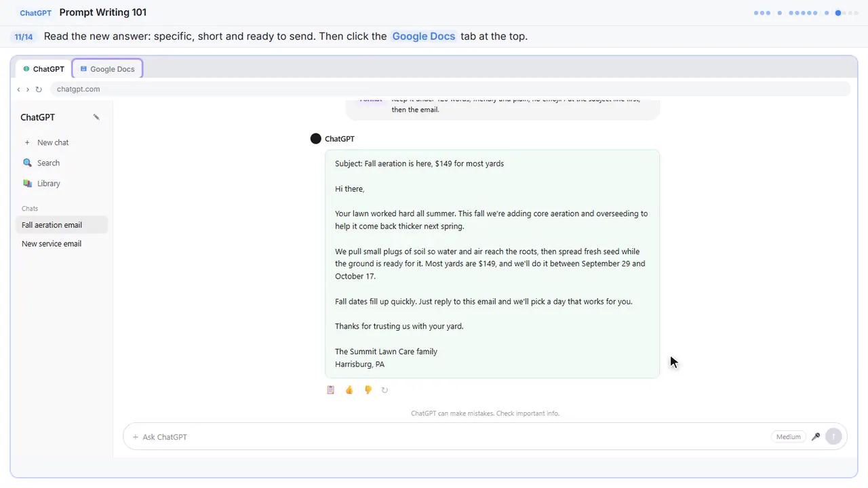
Task: Open the Library in the sidebar
Action: (62, 183)
